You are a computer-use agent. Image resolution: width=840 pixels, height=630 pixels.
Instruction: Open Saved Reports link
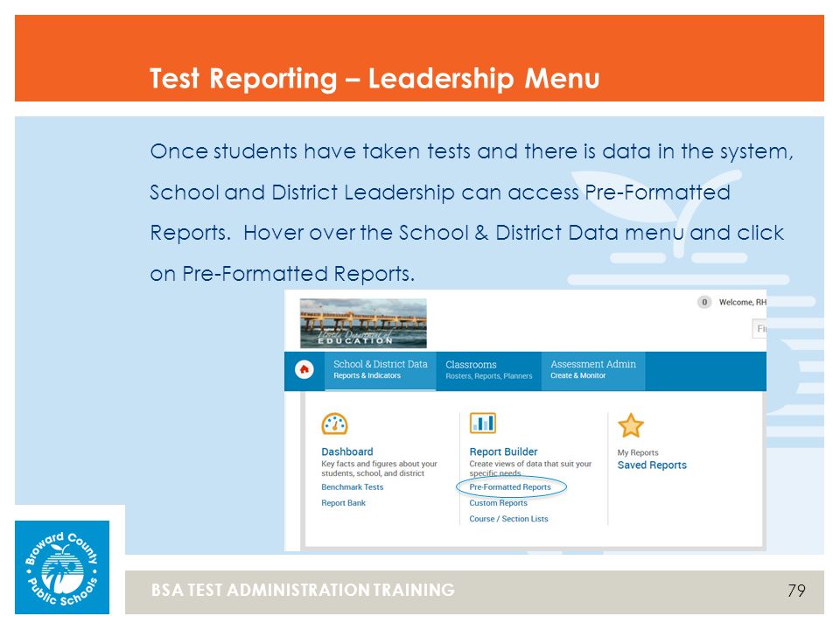(652, 465)
